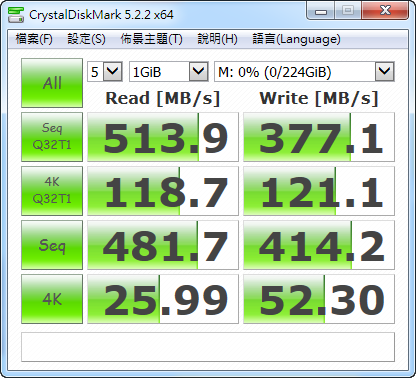
Task: Click the Seq write result 414.2
Action: (x=319, y=245)
